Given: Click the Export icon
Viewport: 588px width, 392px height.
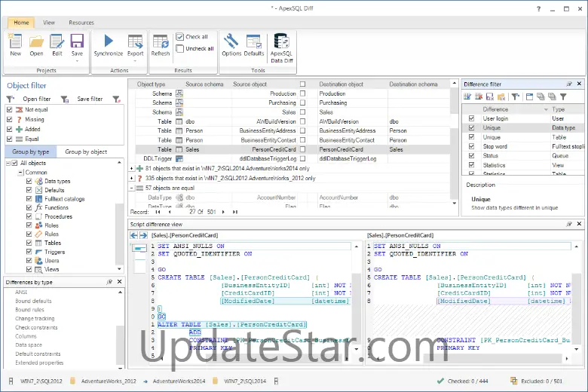Looking at the screenshot, I should tap(136, 44).
